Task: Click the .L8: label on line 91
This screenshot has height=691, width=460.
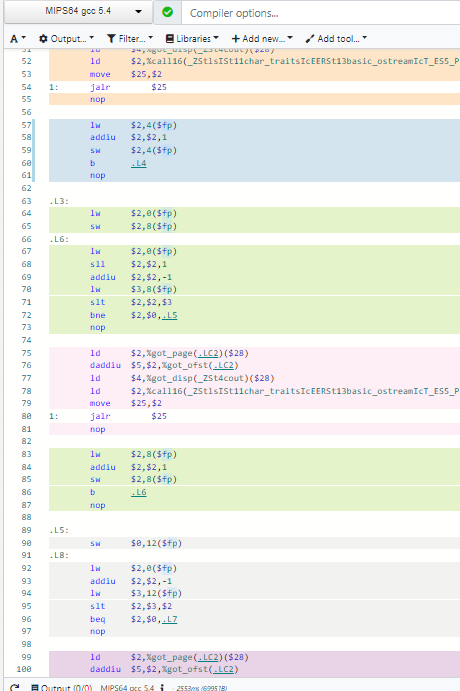Action: 59,556
